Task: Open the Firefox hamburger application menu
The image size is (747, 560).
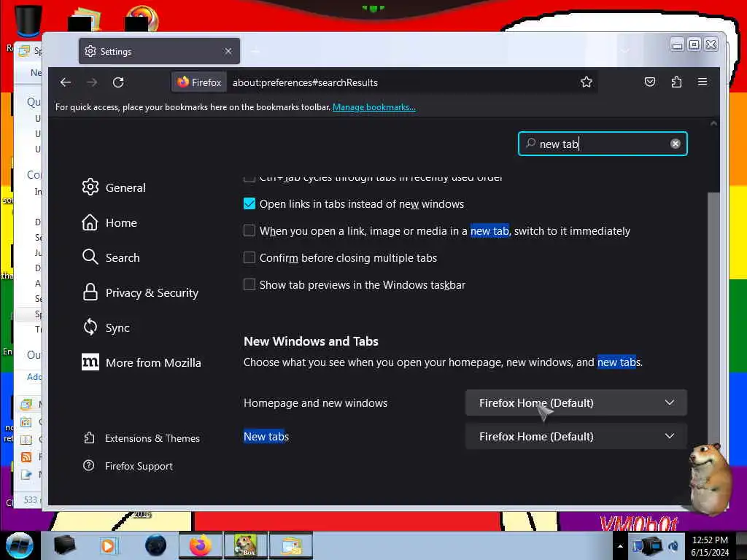Action: [703, 82]
